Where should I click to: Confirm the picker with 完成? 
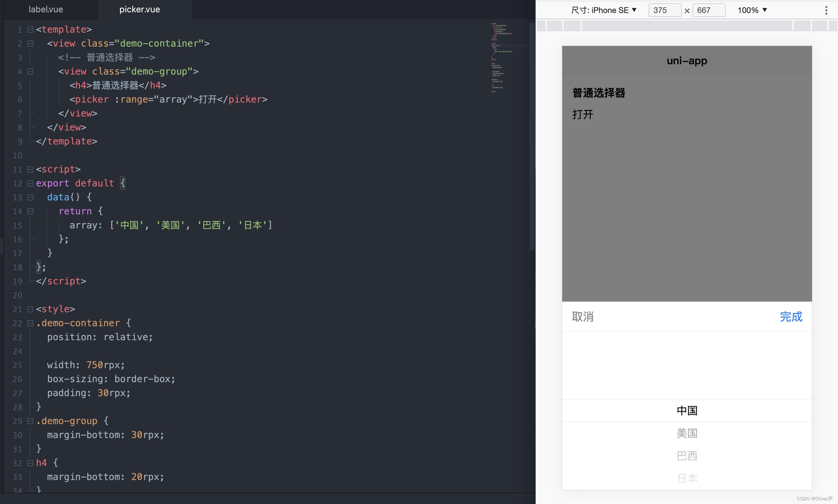point(790,317)
